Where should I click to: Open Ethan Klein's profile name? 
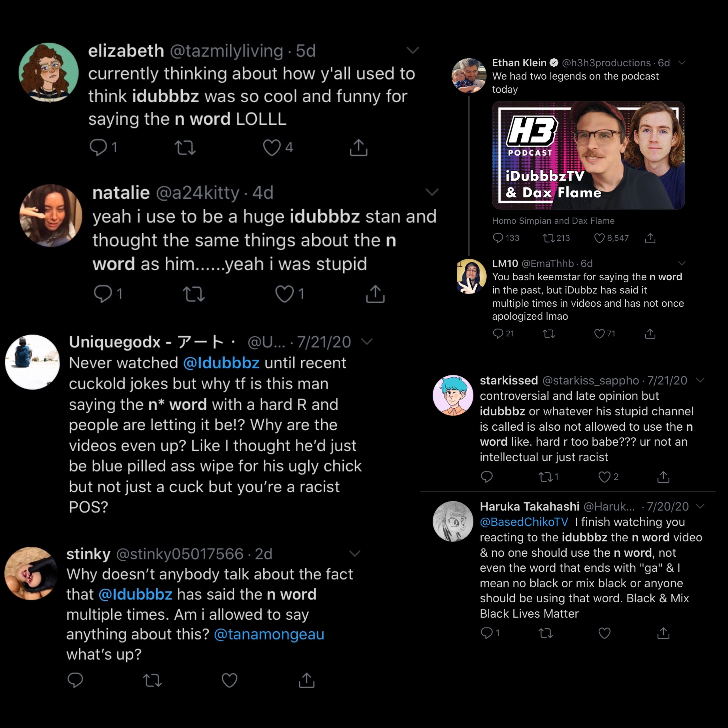(519, 63)
